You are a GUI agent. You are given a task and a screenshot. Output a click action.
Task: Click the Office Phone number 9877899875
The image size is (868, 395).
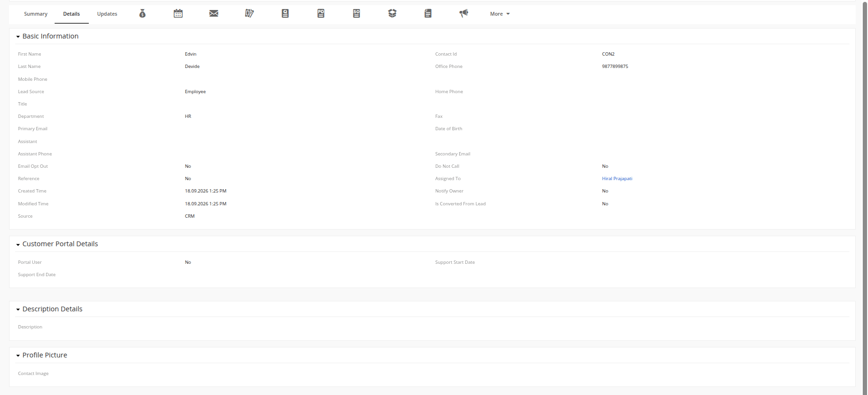[x=615, y=67]
